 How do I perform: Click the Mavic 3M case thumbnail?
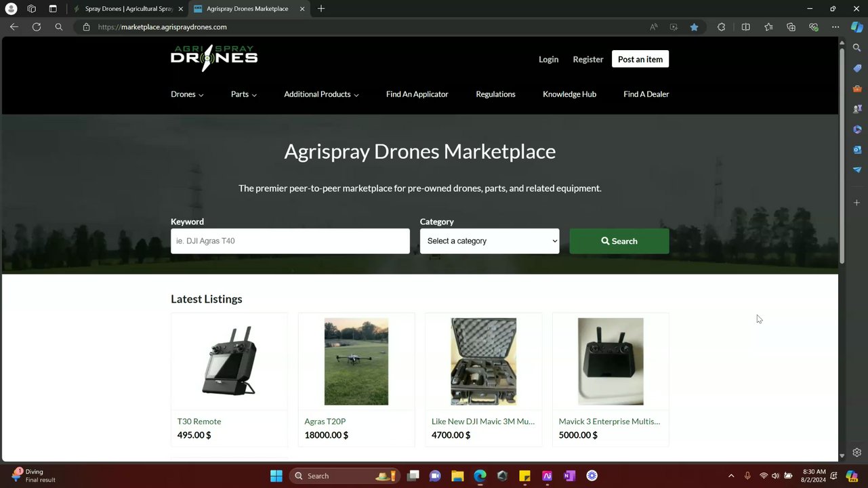coord(483,362)
